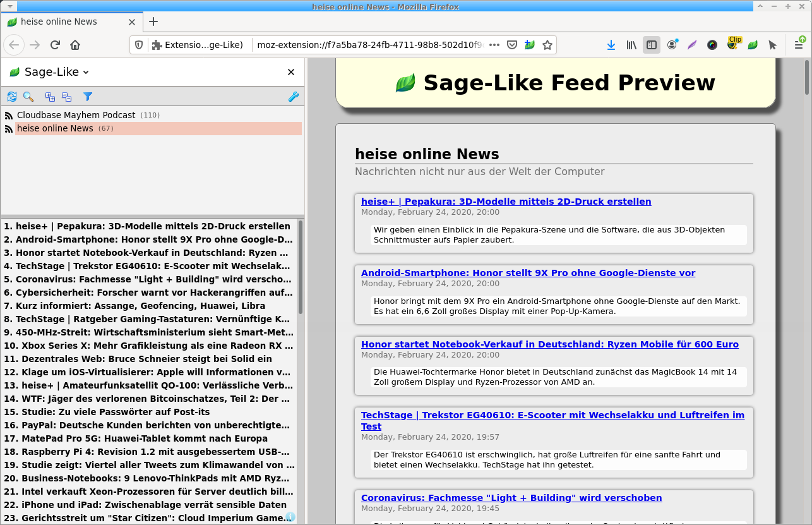Click the moz-extension URL field
The width and height of the screenshot is (812, 525).
(370, 45)
